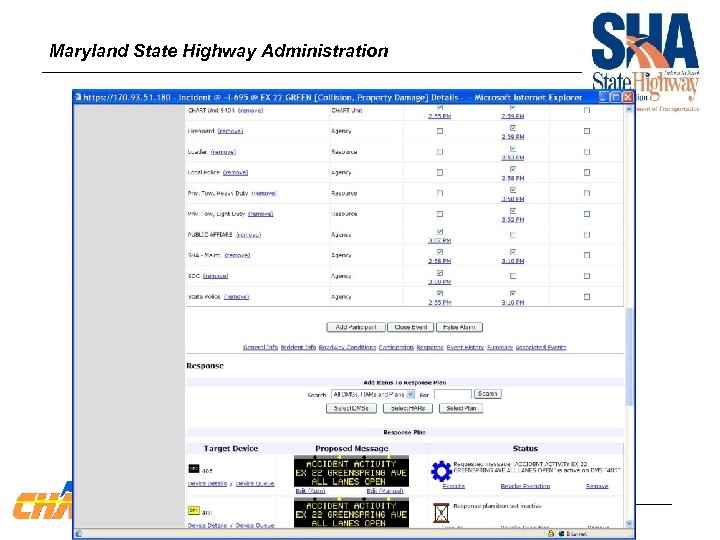The image size is (720, 540).
Task: Click the 3:53 PM time link in Loader row
Action: (513, 158)
